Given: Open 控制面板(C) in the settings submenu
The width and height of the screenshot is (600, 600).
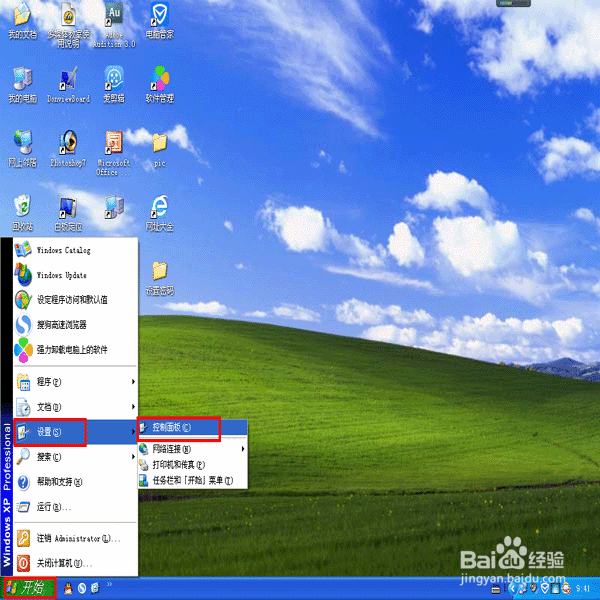Looking at the screenshot, I should point(192,427).
